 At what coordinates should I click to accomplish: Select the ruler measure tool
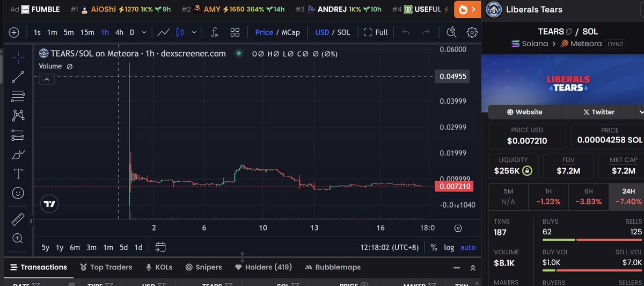point(18,219)
